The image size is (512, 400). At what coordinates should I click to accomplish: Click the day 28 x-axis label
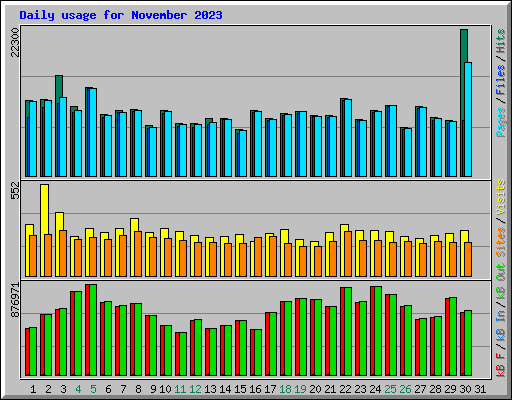435,389
